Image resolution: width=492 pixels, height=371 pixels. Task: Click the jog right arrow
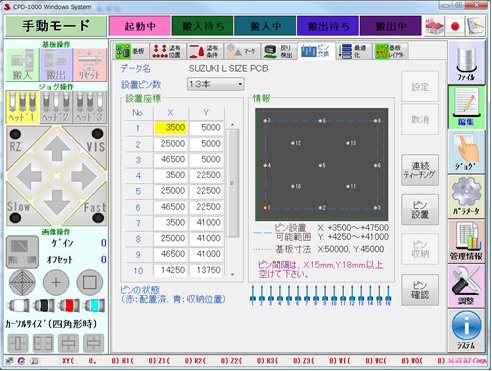click(84, 176)
